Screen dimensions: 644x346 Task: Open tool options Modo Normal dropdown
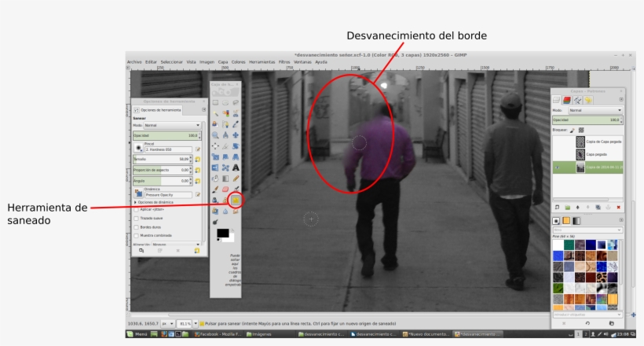172,125
